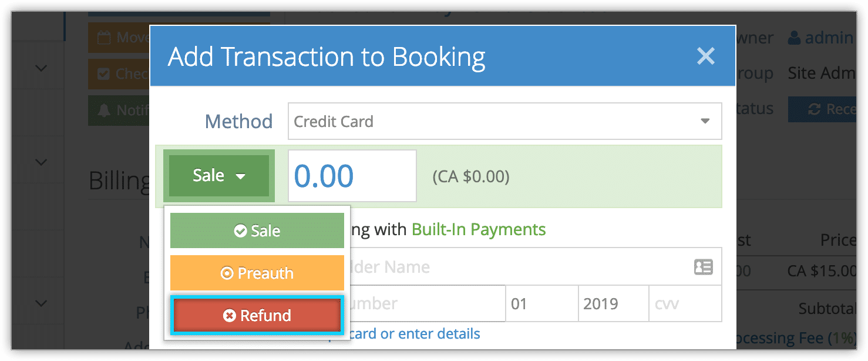Click the x-circle icon on Refund option

pyautogui.click(x=230, y=316)
